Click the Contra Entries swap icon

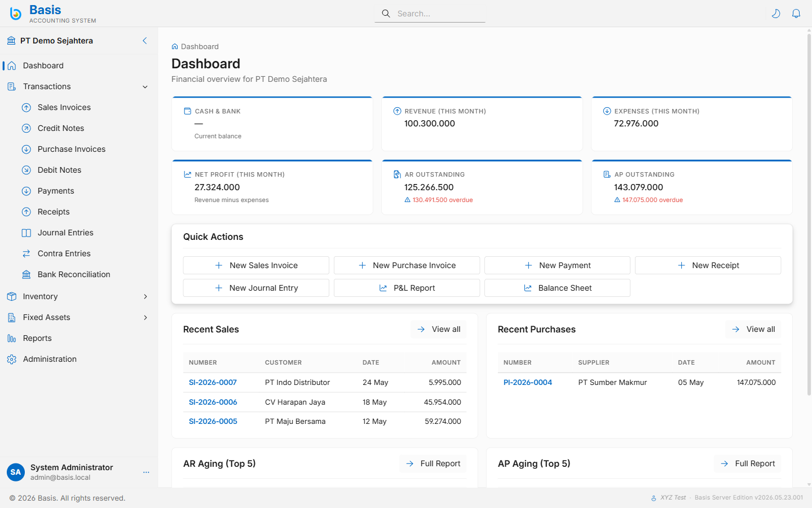(27, 253)
